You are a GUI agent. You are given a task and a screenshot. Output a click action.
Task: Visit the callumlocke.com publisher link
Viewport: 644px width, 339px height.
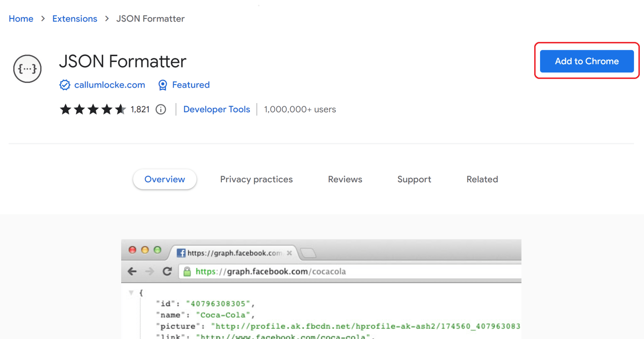click(x=109, y=85)
